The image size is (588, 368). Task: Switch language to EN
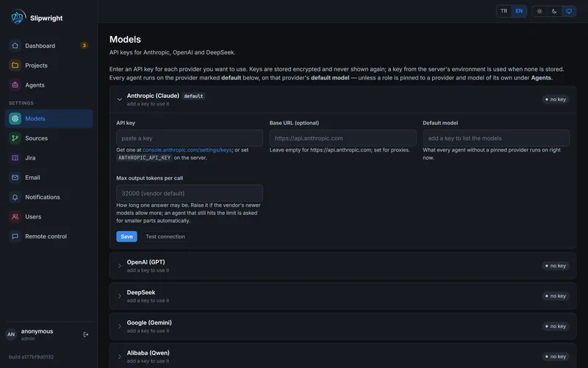click(519, 11)
